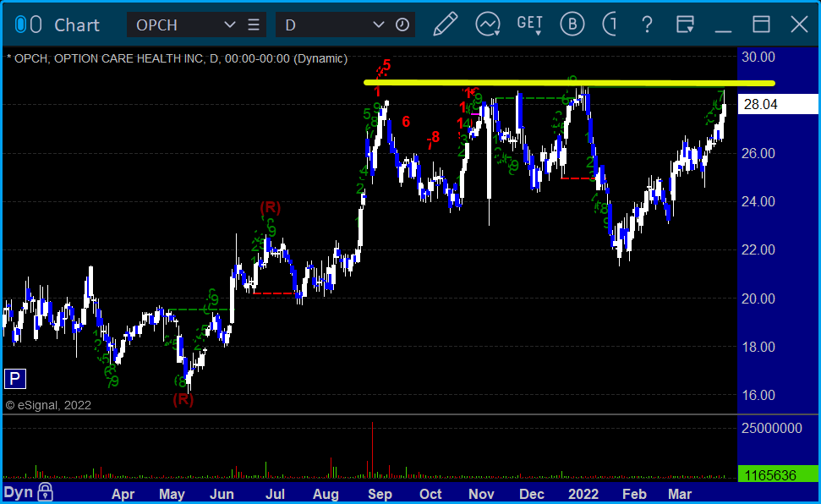The width and height of the screenshot is (821, 504).
Task: Open the studies chart-line icon menu
Action: coord(488,25)
